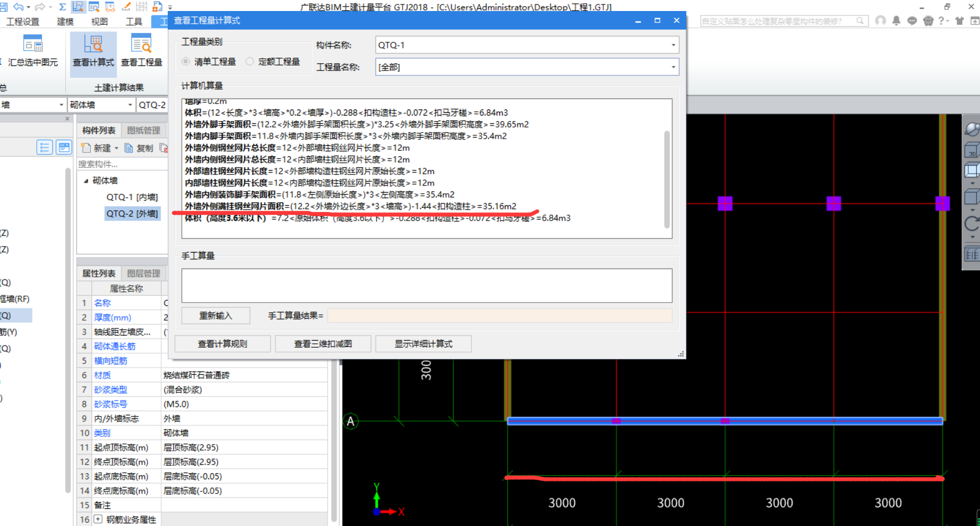The height and width of the screenshot is (526, 980).
Task: Select 清单工程量 radio button
Action: 186,62
